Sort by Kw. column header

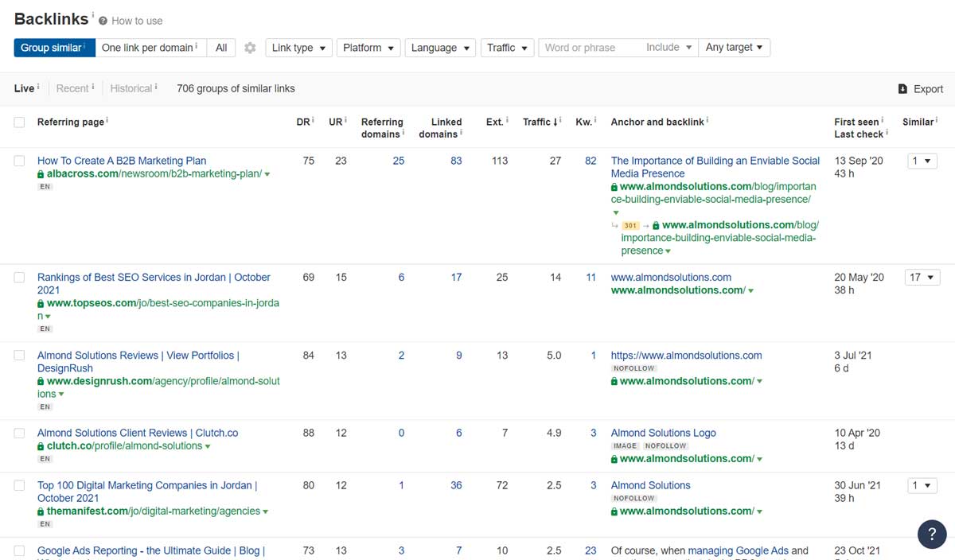click(x=583, y=122)
